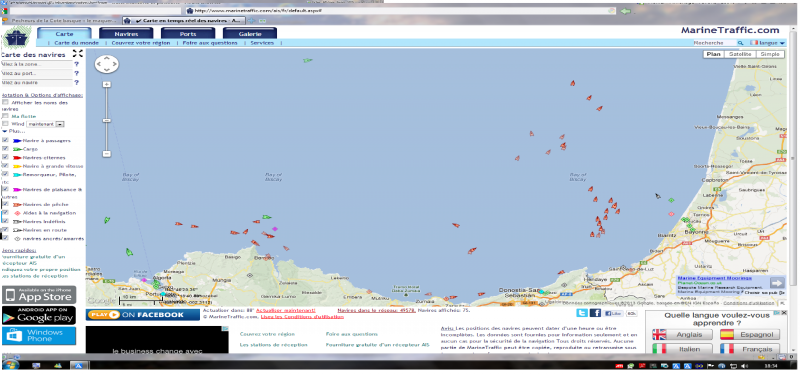The width and height of the screenshot is (800, 375).
Task: Click the search magnifier icon
Action: (740, 43)
